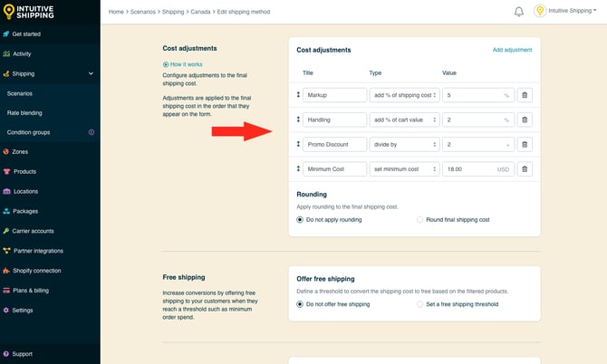Select the Do not apply rounding option

300,220
